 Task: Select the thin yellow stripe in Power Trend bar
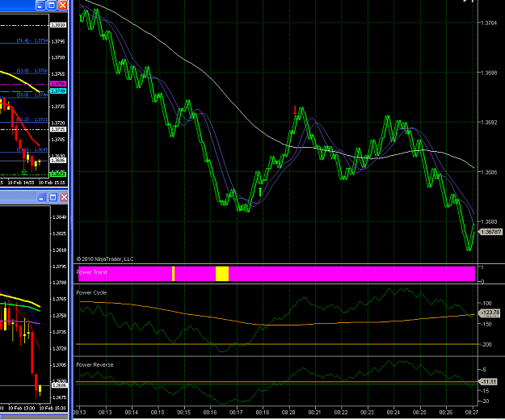pyautogui.click(x=173, y=274)
